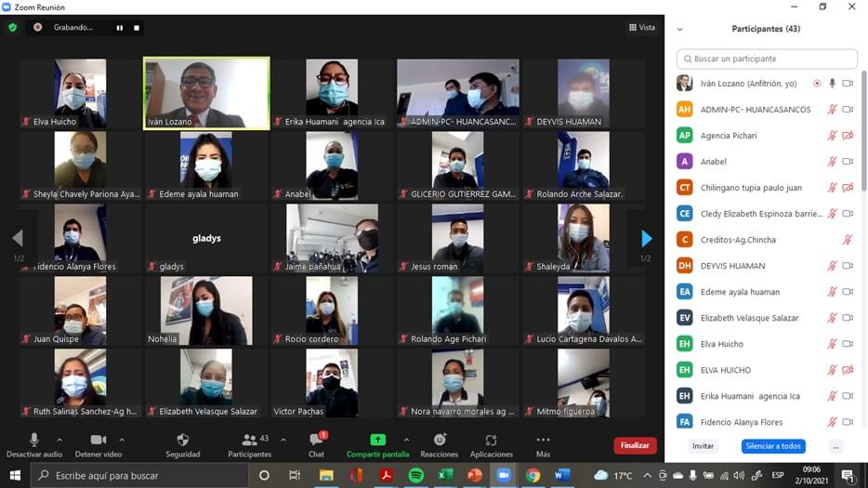This screenshot has width=868, height=488.
Task: Toggle microphone with Desactivar audio
Action: (34, 440)
